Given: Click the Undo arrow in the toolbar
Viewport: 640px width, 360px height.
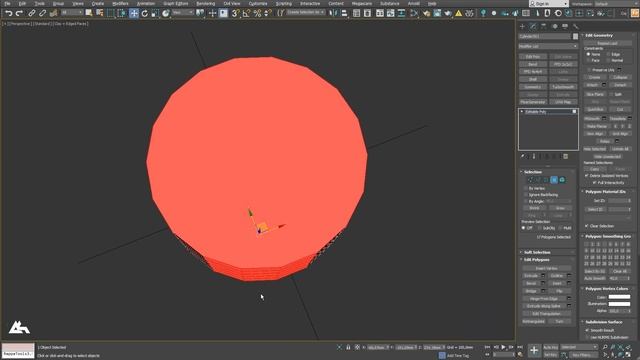Looking at the screenshot, I should [9, 13].
